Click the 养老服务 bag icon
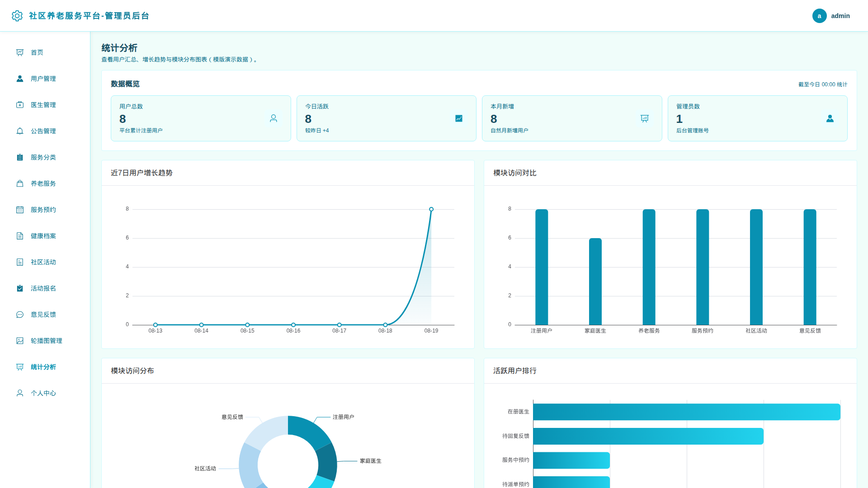868x488 pixels. point(20,183)
